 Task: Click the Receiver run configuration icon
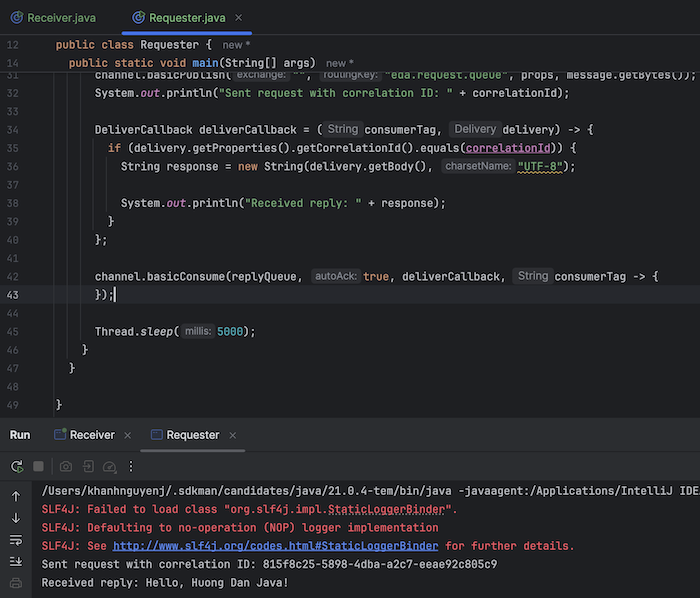coord(60,434)
